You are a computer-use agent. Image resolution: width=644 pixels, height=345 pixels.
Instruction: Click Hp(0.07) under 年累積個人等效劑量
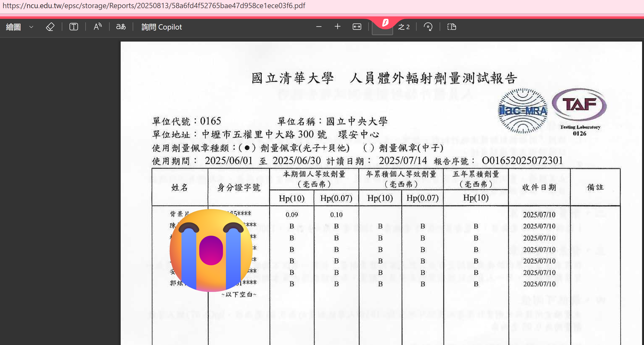(x=423, y=198)
